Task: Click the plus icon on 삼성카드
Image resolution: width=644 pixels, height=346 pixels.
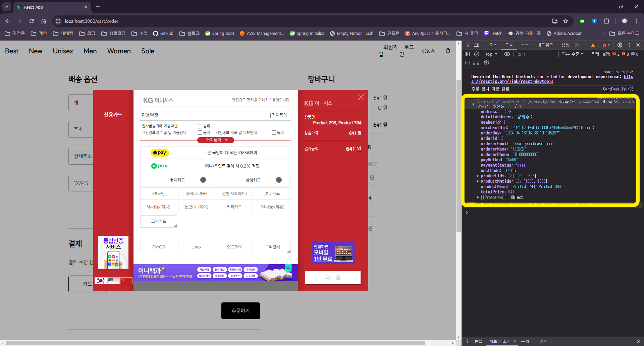Action: pos(279,180)
